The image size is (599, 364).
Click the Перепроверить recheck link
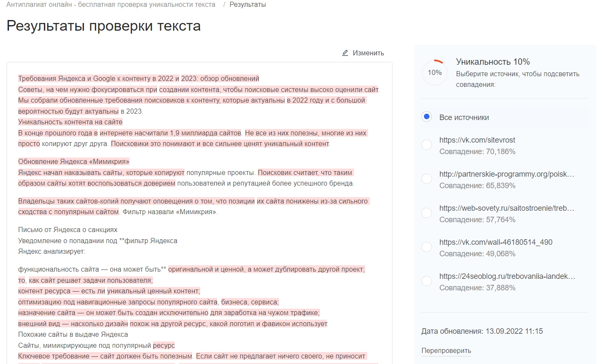446,351
